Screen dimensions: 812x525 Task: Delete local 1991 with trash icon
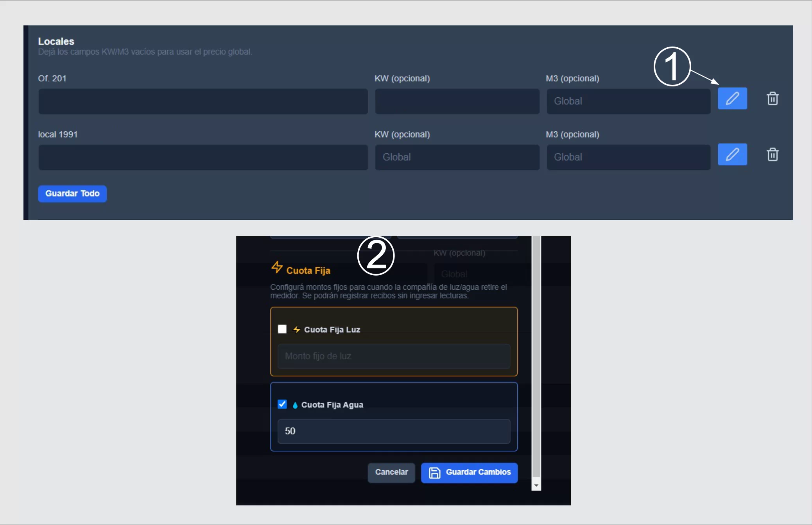[773, 154]
